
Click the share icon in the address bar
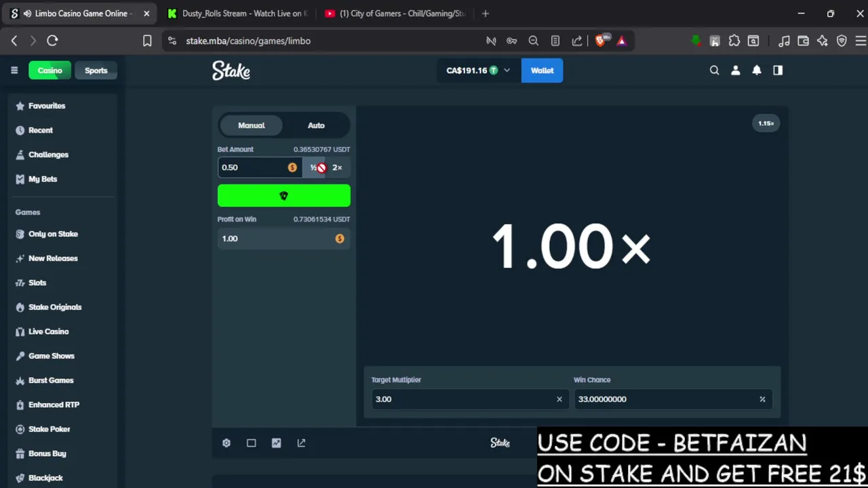(x=577, y=41)
